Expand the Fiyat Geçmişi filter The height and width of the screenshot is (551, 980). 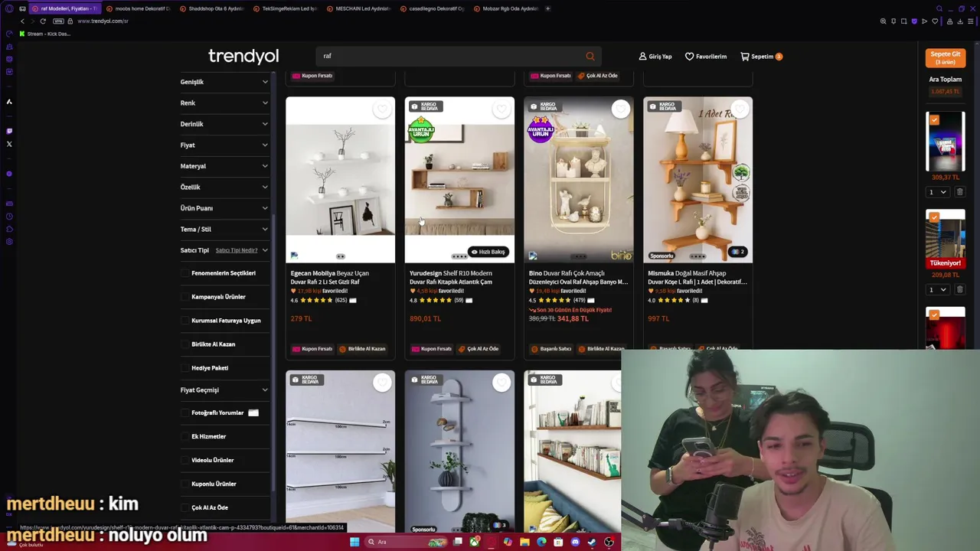(224, 390)
